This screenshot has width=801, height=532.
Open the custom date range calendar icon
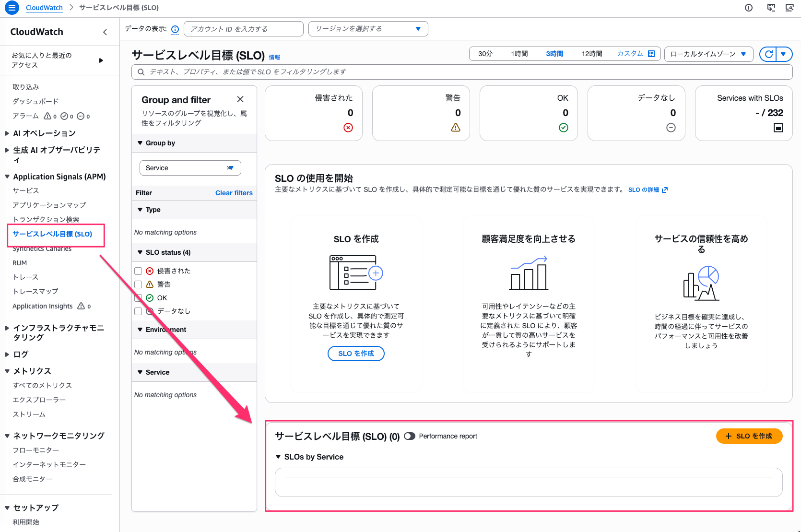click(x=651, y=53)
